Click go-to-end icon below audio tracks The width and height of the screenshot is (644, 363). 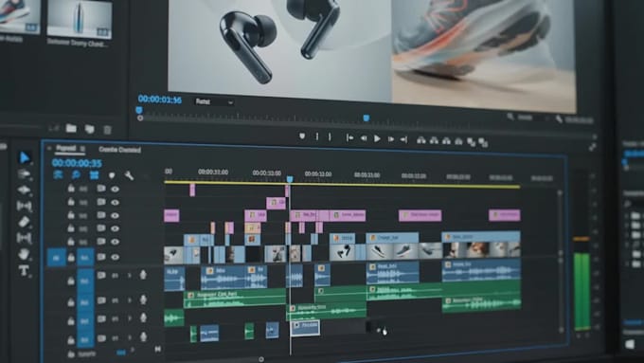[158, 349]
